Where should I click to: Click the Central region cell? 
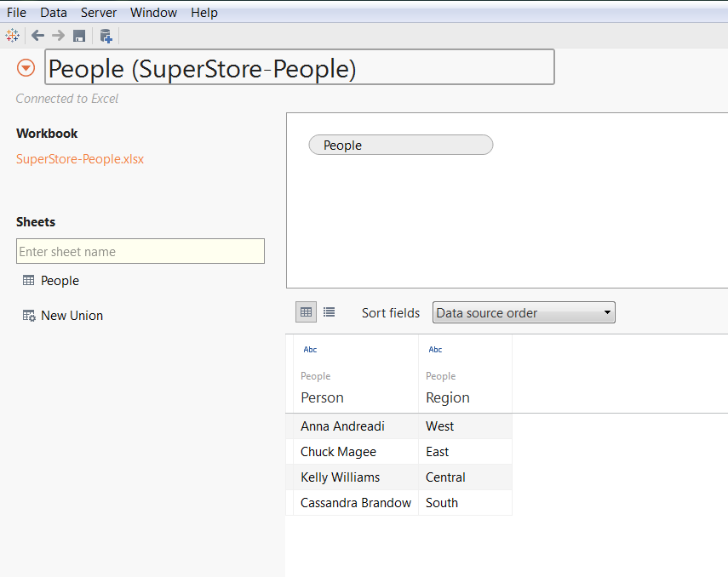tap(465, 477)
